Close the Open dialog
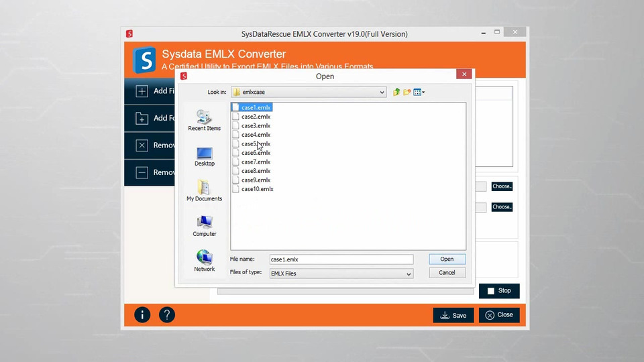Viewport: 644px width, 362px height. (464, 74)
